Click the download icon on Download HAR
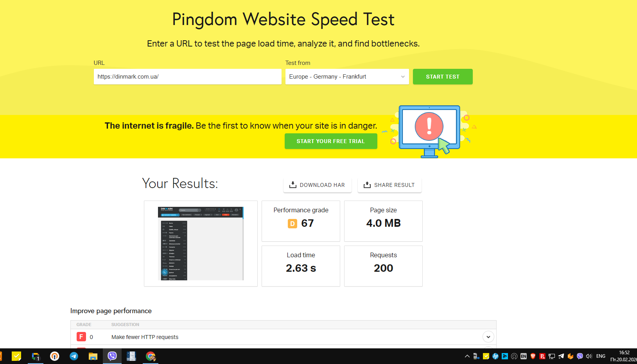637x364 pixels. click(x=292, y=185)
